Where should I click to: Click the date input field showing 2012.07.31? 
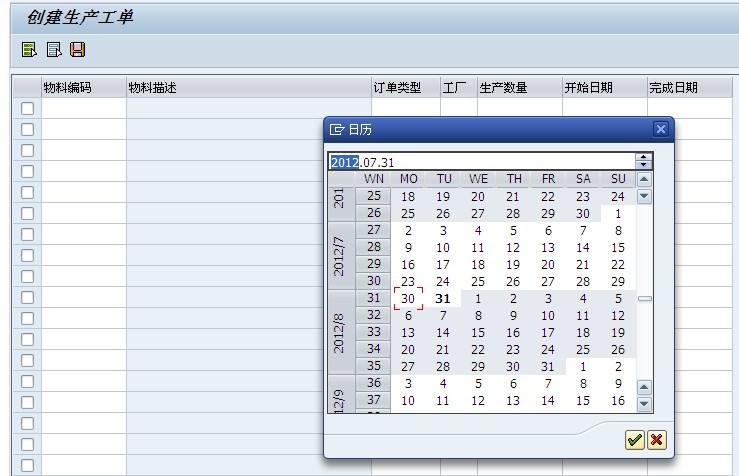coord(482,162)
